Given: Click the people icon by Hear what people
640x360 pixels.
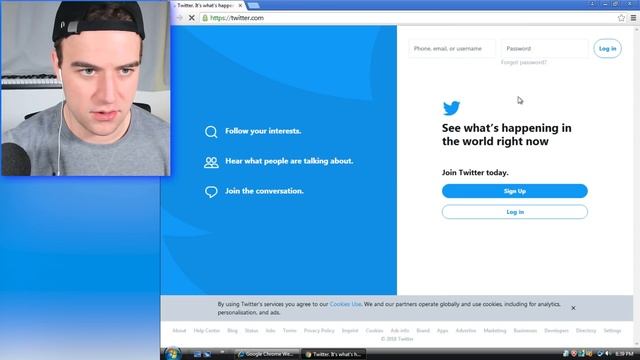Looking at the screenshot, I should (211, 162).
